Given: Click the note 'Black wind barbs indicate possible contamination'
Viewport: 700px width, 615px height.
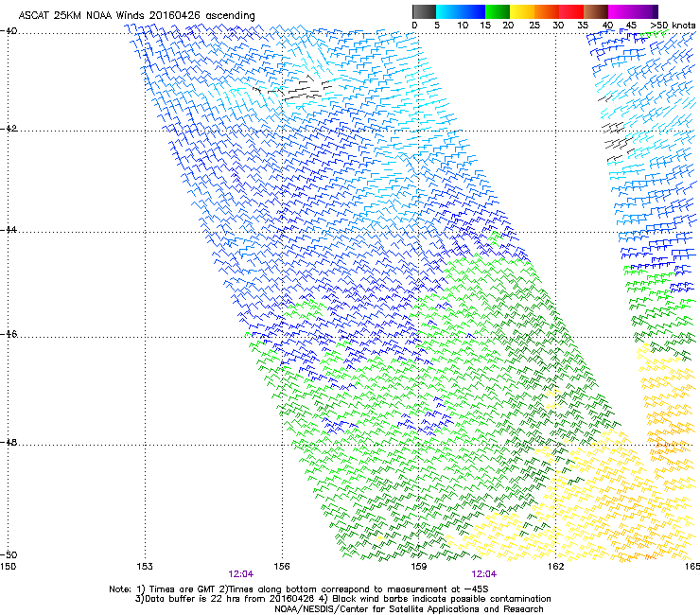Looking at the screenshot, I should (442, 599).
